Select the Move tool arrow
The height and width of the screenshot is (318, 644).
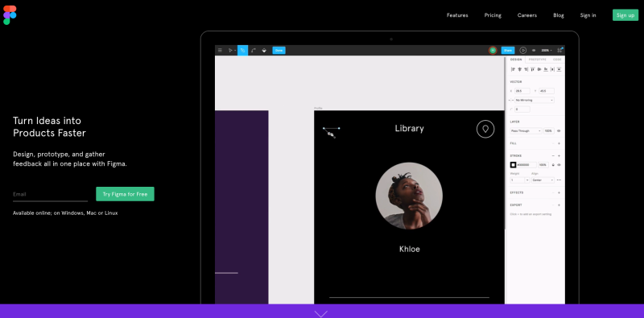tap(230, 50)
